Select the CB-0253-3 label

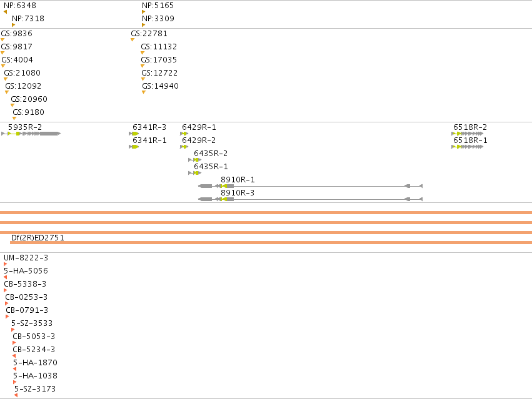tap(26, 297)
